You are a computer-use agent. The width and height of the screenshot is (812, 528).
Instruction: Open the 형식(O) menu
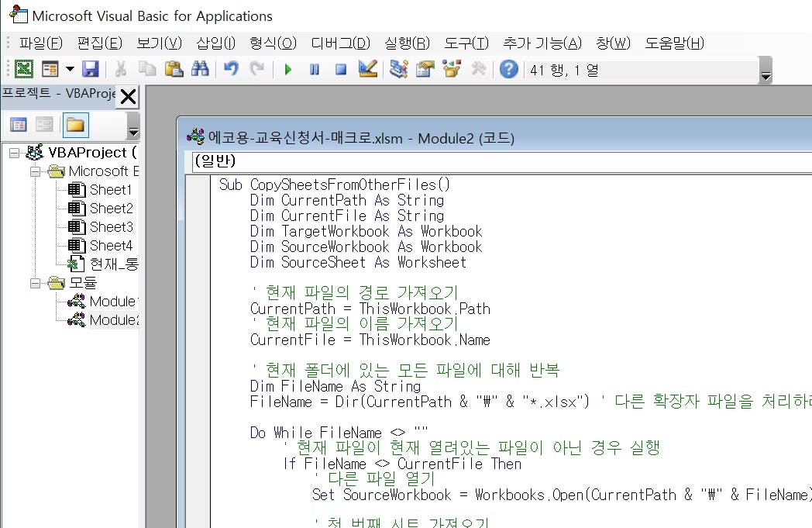pyautogui.click(x=273, y=43)
